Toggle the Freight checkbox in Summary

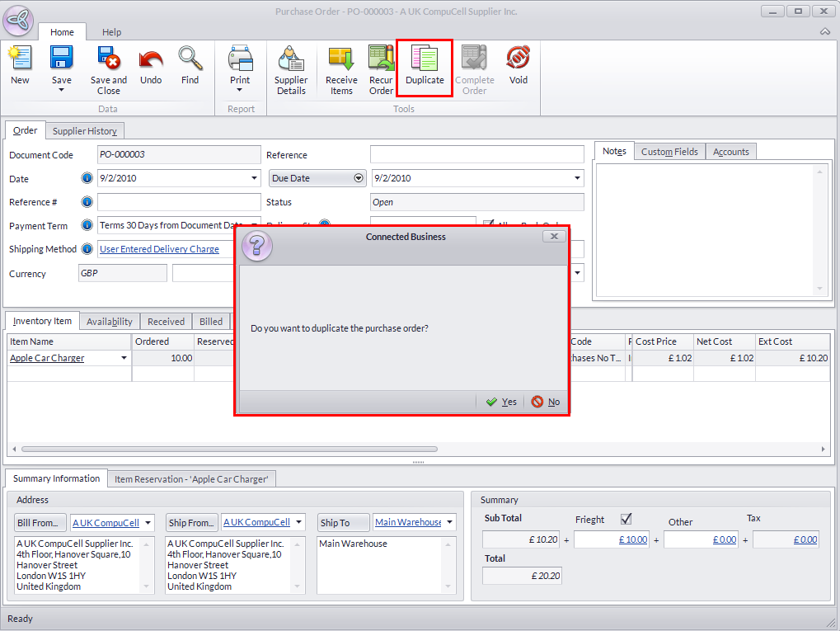click(x=626, y=519)
